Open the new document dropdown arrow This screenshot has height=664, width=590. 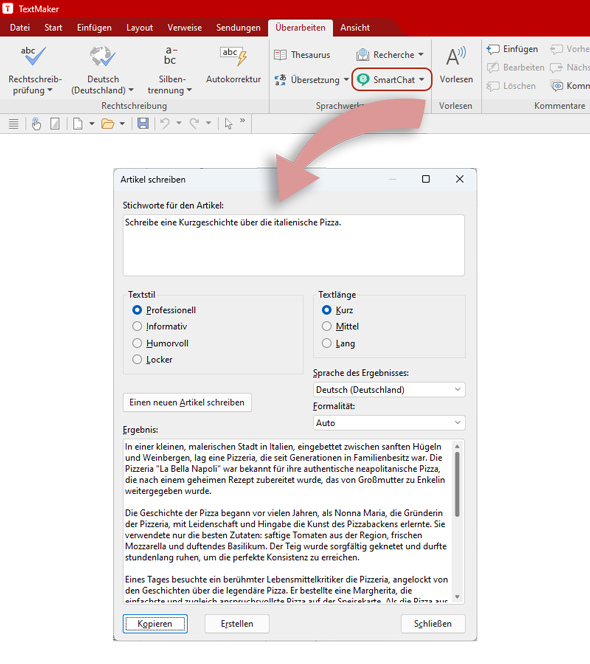(x=91, y=124)
